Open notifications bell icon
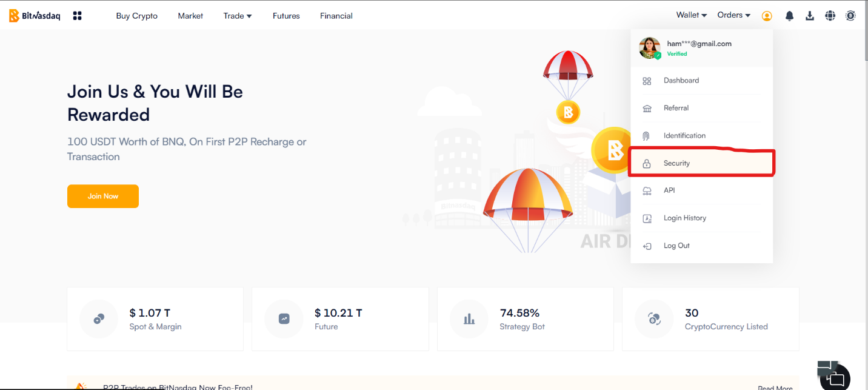This screenshot has width=868, height=390. click(x=789, y=16)
